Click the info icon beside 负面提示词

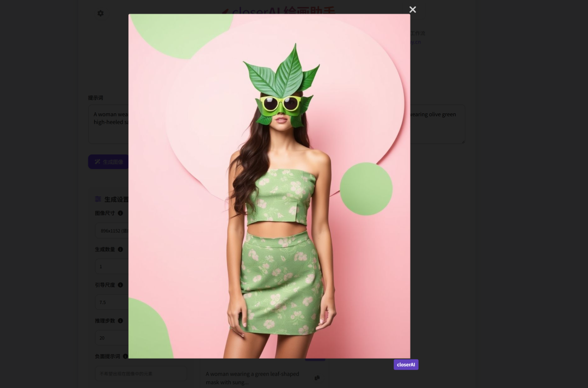pyautogui.click(x=125, y=356)
